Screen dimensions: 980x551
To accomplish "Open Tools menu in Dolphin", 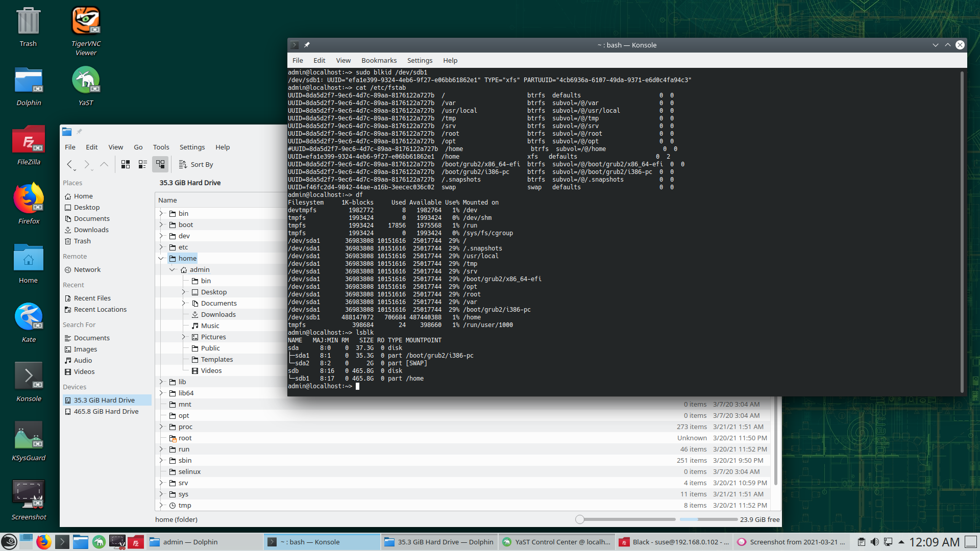I will pos(161,147).
